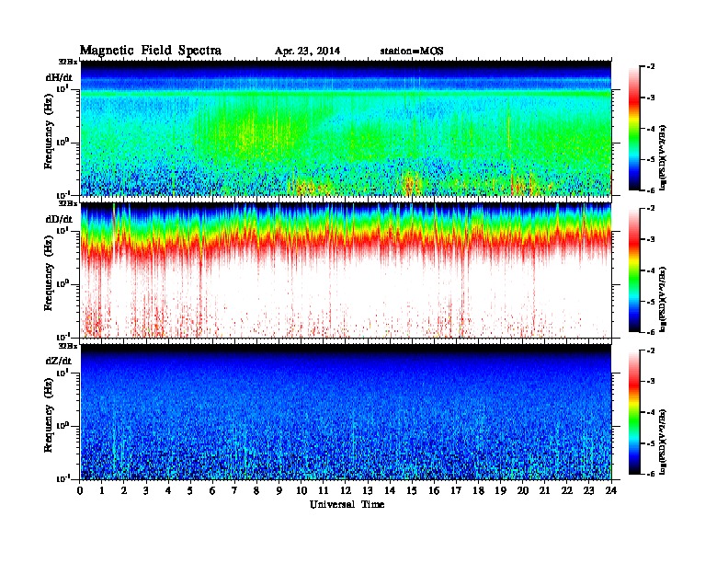Click hour tick label "22" on time axis

[567, 491]
